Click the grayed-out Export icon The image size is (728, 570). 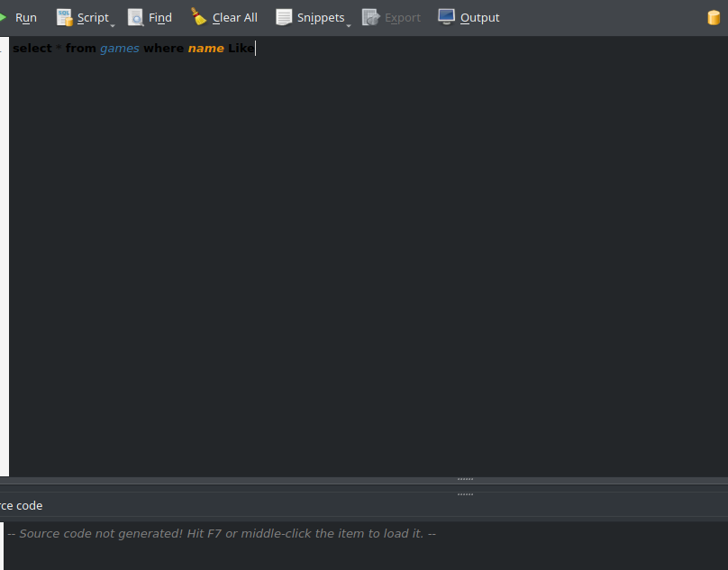pos(370,16)
